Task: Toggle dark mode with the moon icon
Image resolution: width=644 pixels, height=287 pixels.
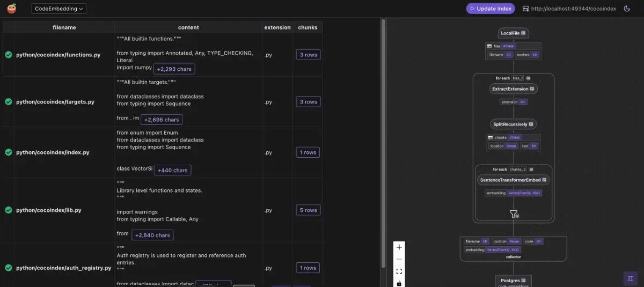Action: pyautogui.click(x=627, y=9)
